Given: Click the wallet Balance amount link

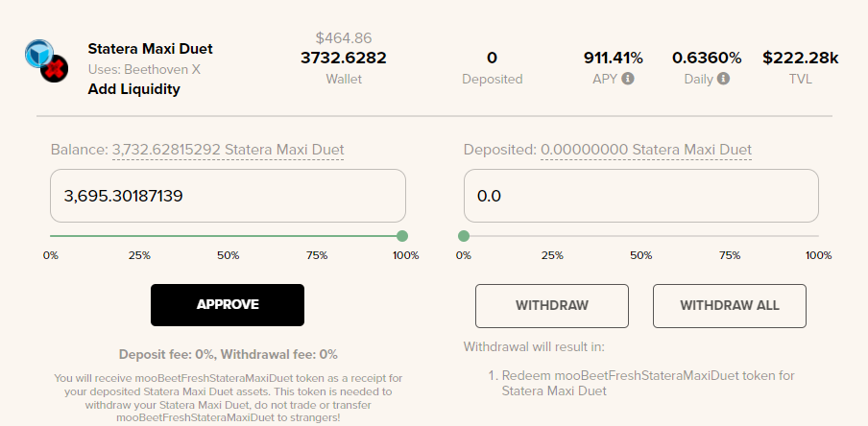Looking at the screenshot, I should click(x=228, y=150).
